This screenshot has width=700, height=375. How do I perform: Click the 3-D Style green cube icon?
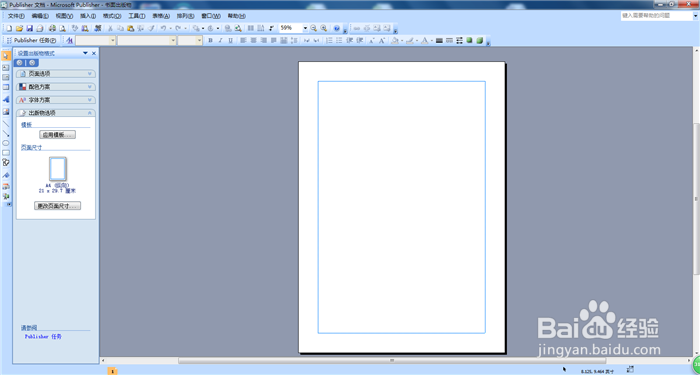tap(479, 41)
